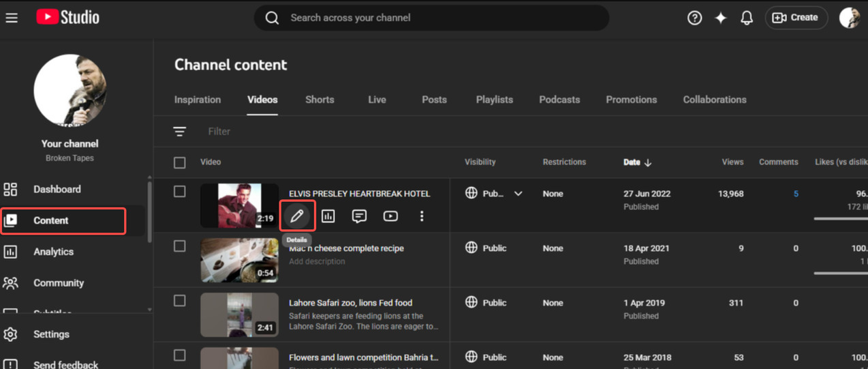Open Details pencil for Elvis Presley video
Viewport: 868px width, 369px height.
click(x=296, y=216)
